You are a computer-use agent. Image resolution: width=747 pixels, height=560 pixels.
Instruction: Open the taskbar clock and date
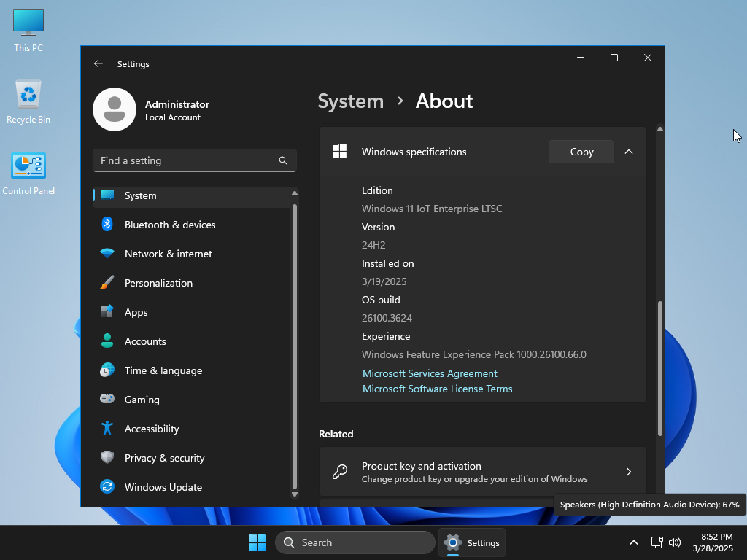click(x=713, y=542)
